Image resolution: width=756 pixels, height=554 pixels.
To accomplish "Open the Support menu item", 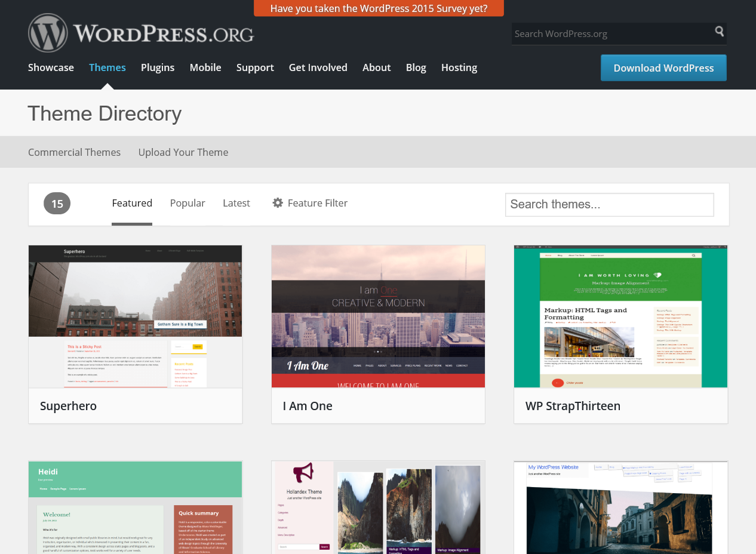I will [255, 67].
